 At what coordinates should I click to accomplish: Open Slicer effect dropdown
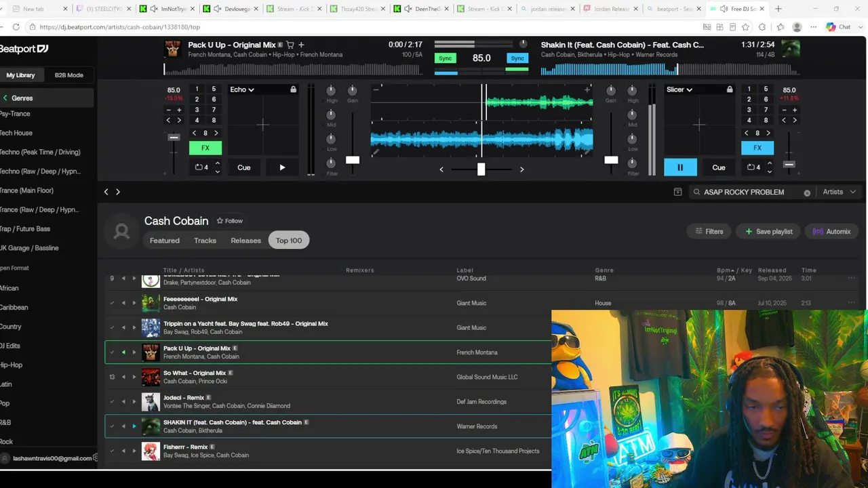click(x=679, y=89)
